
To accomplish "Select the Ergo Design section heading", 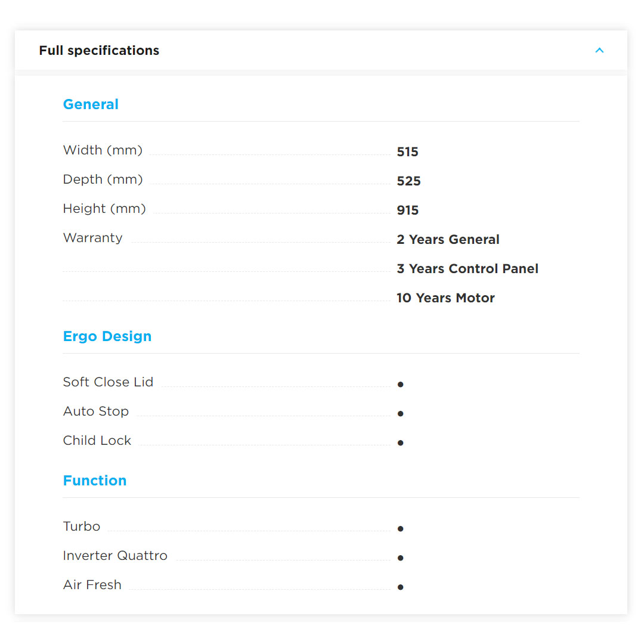I will [x=107, y=336].
